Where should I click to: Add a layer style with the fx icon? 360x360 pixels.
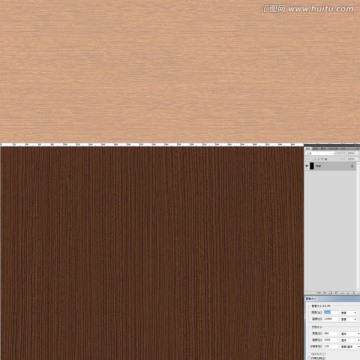pos(325,293)
